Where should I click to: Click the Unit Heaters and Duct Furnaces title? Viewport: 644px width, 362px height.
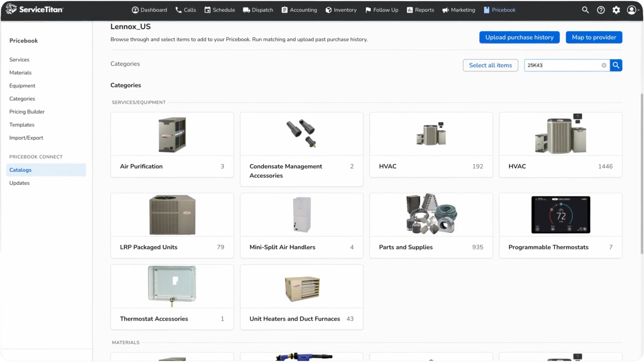(x=295, y=319)
